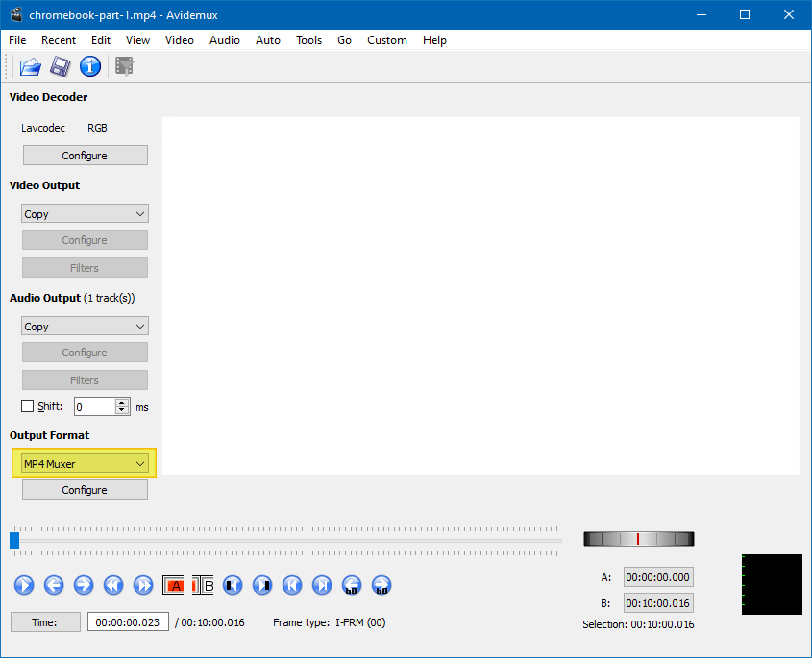Jump to next keyframe
Viewport: 812px width, 658px height.
point(143,586)
